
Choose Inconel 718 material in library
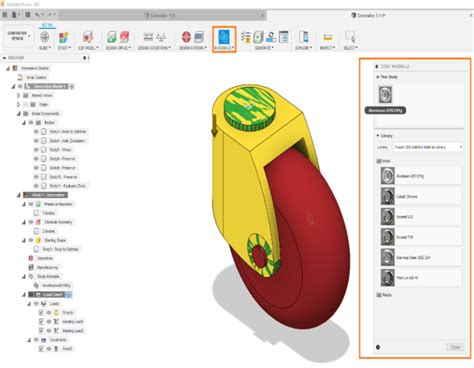pos(421,237)
